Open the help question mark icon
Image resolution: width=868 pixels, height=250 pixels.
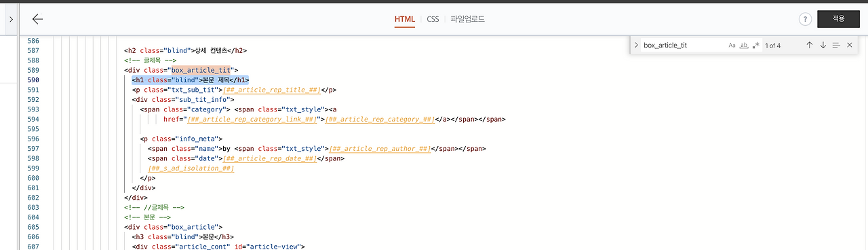click(805, 19)
